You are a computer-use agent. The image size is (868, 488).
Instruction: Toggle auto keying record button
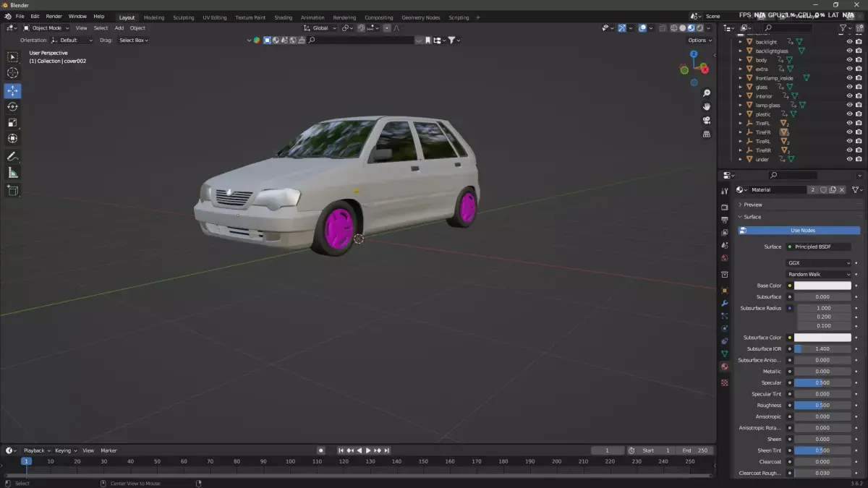pyautogui.click(x=321, y=450)
